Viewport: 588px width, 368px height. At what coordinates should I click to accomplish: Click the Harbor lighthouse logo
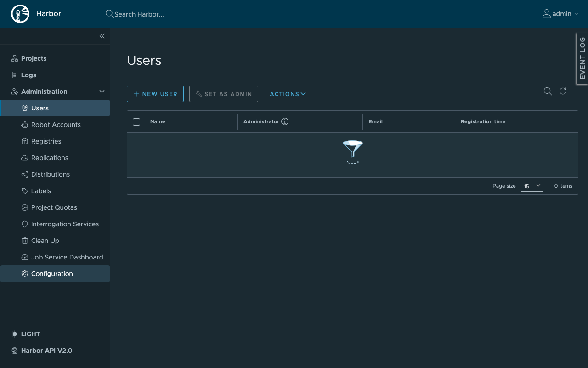point(20,14)
